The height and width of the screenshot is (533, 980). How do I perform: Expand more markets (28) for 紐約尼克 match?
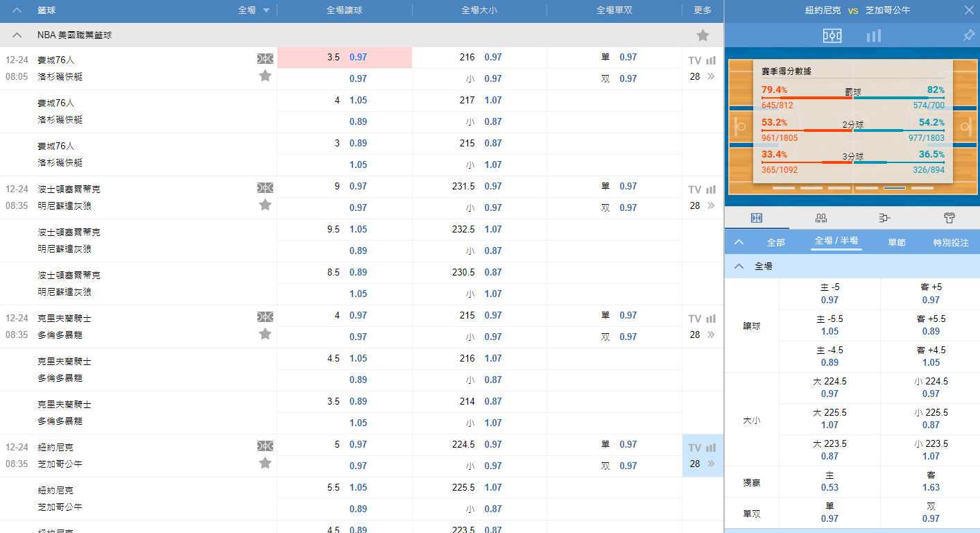pos(702,464)
